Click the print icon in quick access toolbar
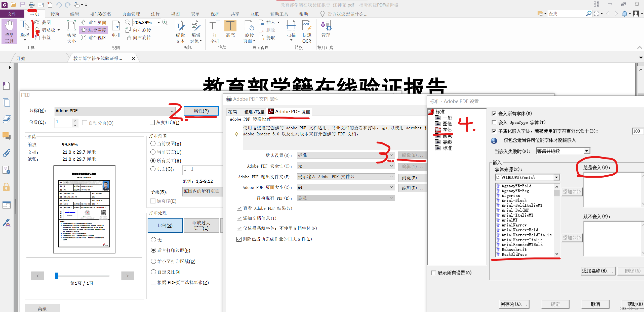 tap(31, 5)
